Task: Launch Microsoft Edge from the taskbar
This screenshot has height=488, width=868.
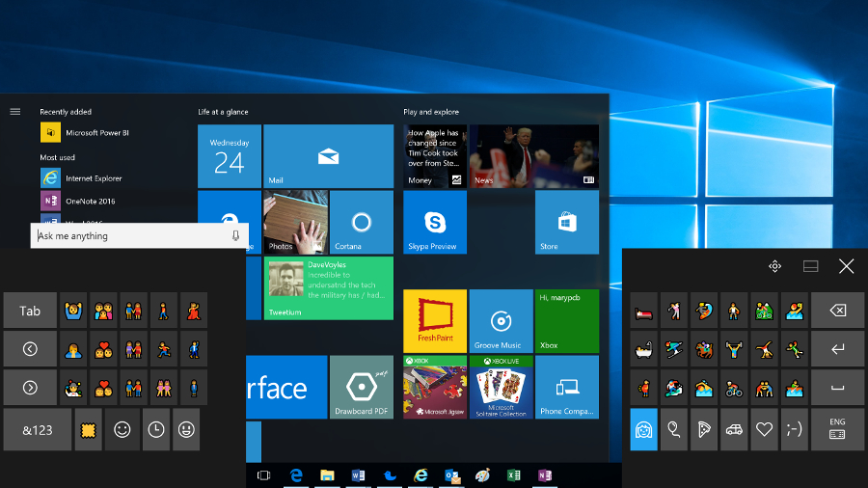Action: [296, 475]
